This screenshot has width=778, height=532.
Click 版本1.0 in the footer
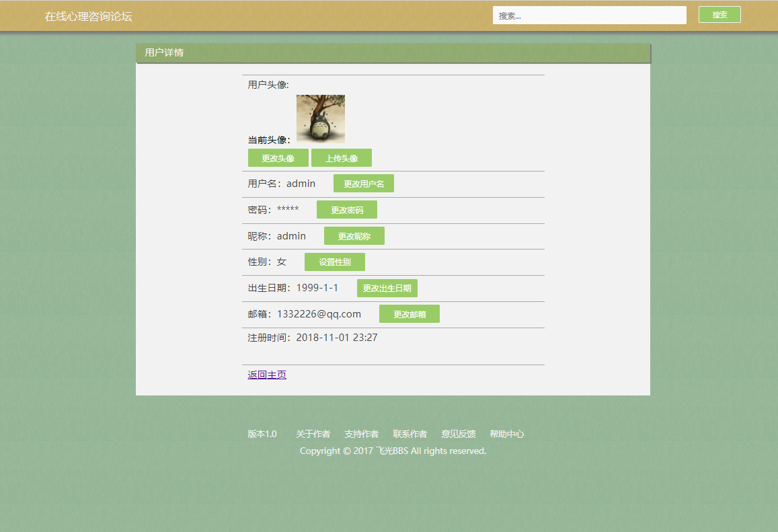[x=263, y=434]
